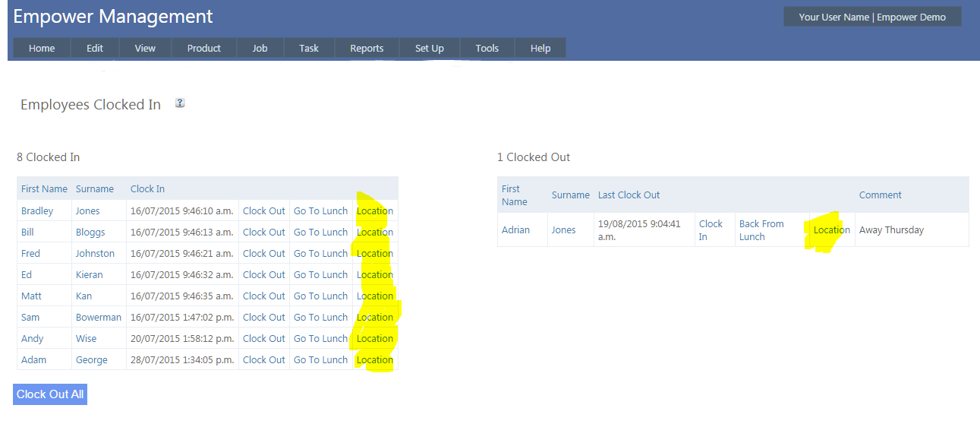Click the help icon beside Employees Clocked In
The height and width of the screenshot is (424, 980).
point(180,103)
